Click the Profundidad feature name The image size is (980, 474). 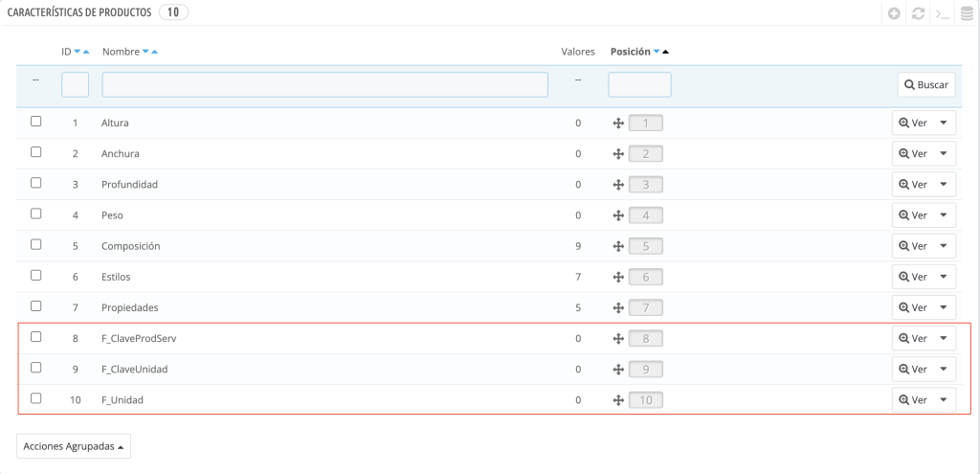click(x=129, y=185)
